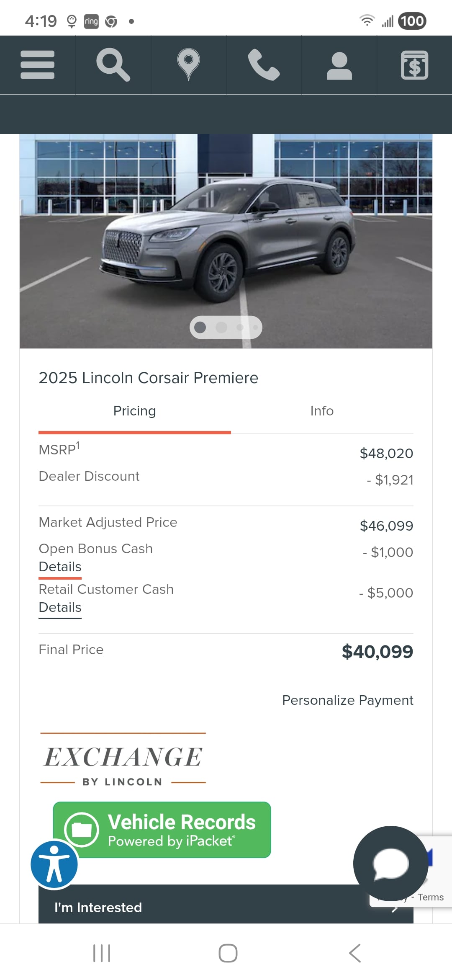Open Vehicle Records iPacket button
Viewport: 452px width, 980px height.
click(x=162, y=830)
